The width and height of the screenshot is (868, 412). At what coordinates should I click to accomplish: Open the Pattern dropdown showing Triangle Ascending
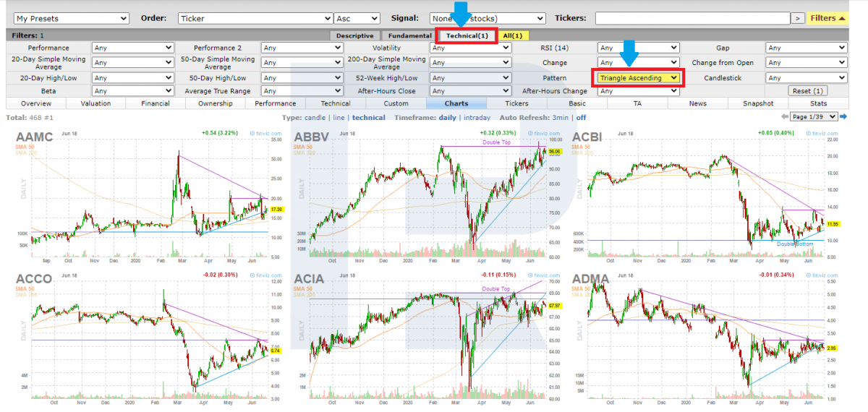[639, 77]
